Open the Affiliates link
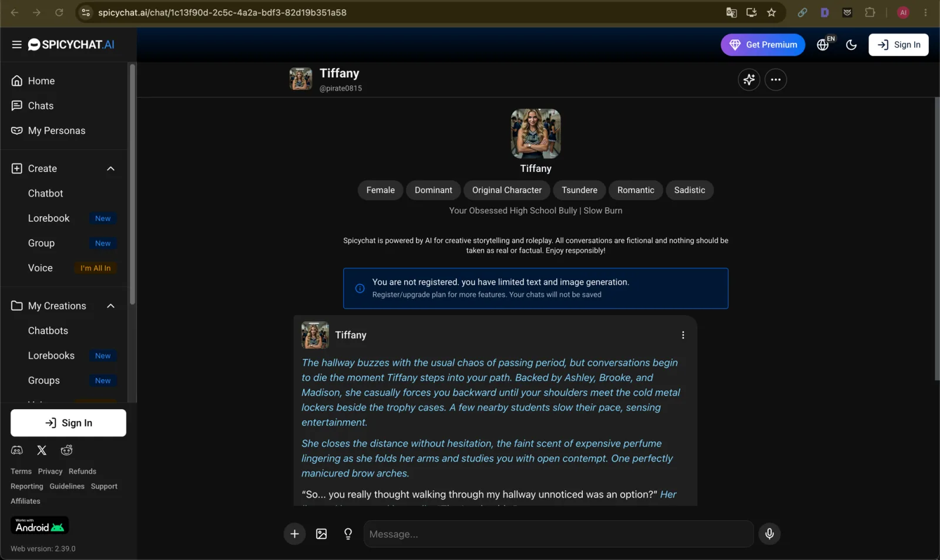 (x=25, y=501)
